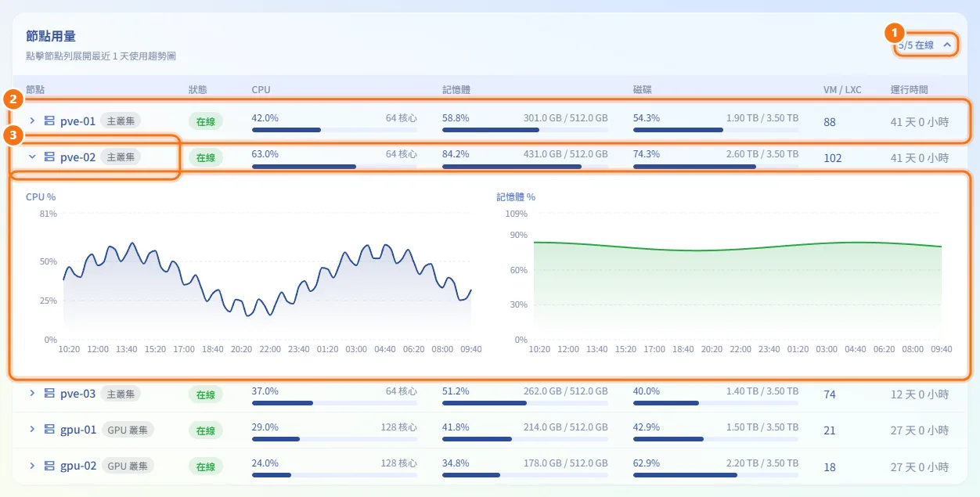Click the server icon beside pve-03
Viewport: 980px width, 497px height.
point(49,394)
